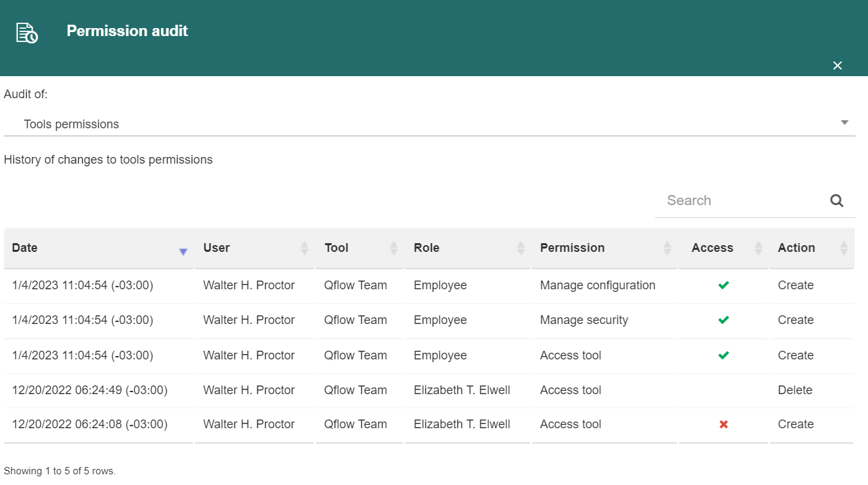Image resolution: width=868 pixels, height=485 pixels.
Task: Close the Permission audit dialog
Action: tap(838, 65)
